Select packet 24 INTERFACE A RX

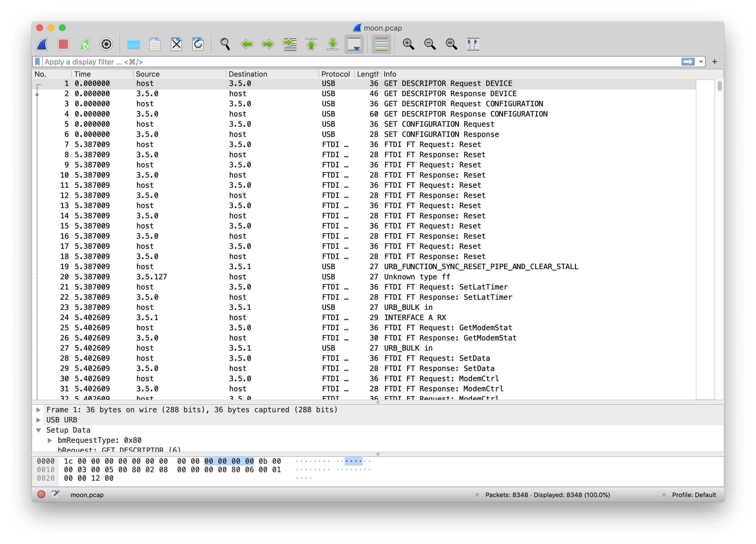click(364, 318)
